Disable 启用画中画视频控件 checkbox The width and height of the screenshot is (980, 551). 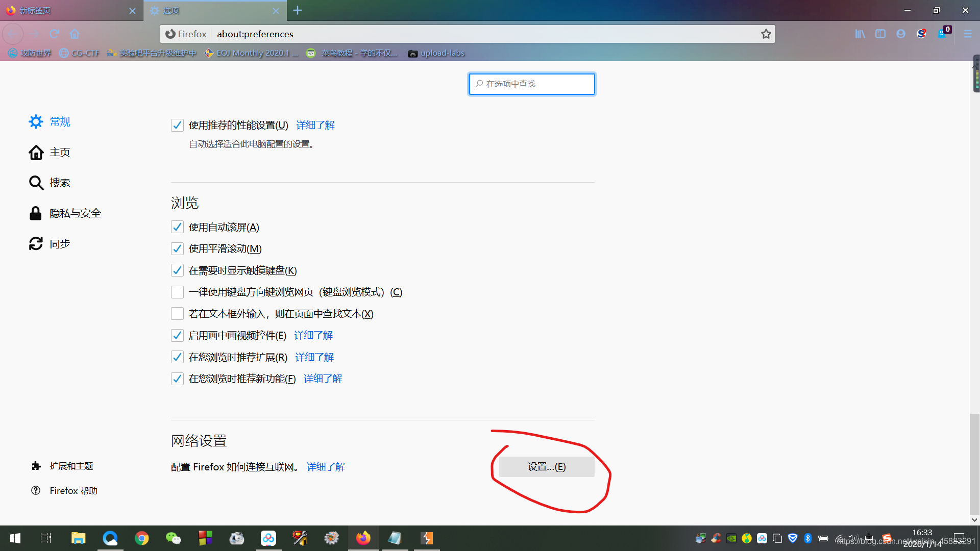coord(177,336)
